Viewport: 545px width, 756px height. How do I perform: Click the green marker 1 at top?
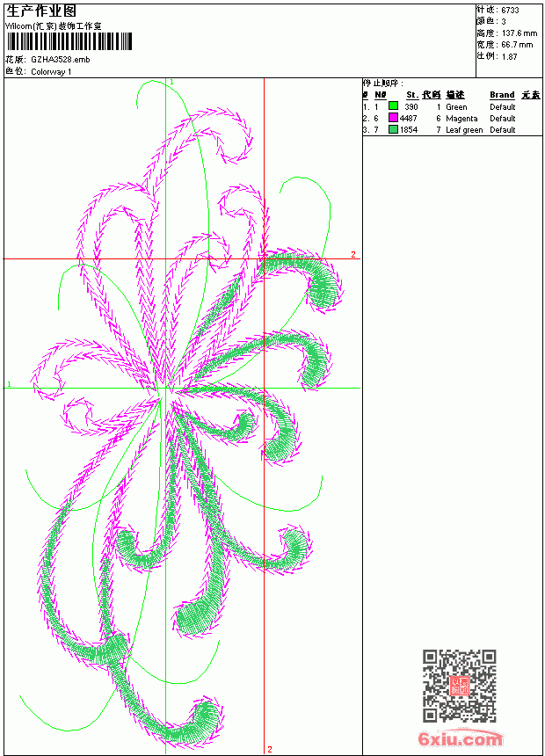click(x=171, y=83)
